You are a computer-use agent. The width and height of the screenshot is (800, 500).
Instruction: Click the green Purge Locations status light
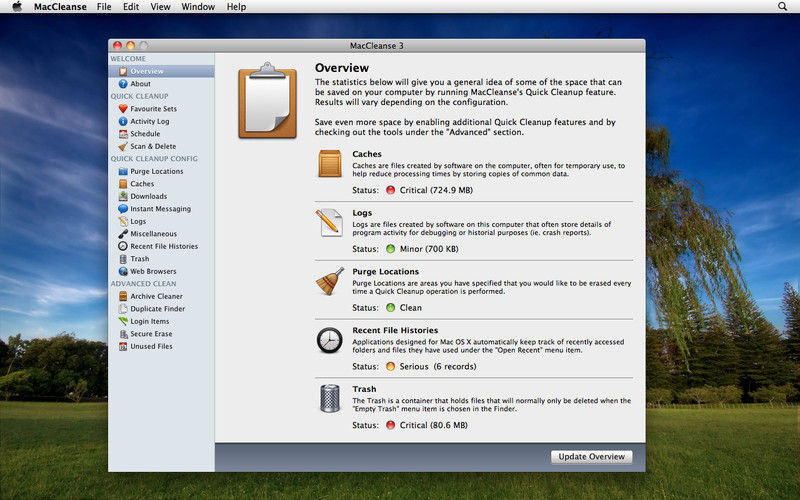390,308
